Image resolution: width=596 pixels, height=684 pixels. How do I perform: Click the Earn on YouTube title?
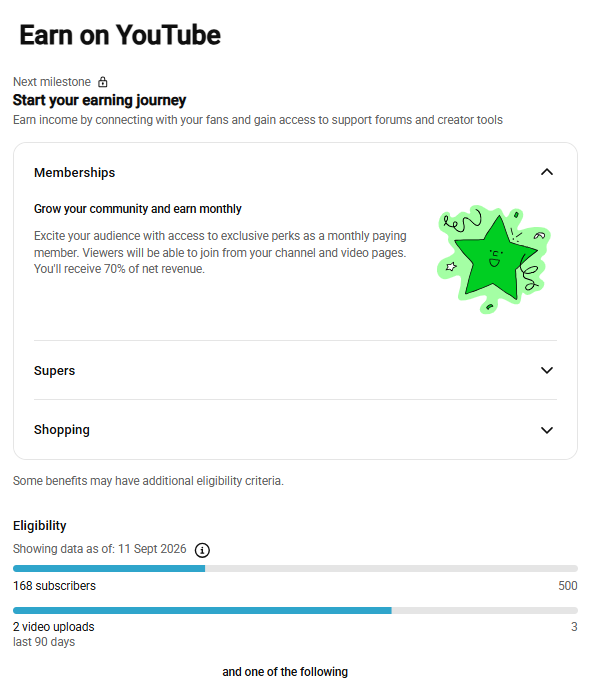click(120, 35)
